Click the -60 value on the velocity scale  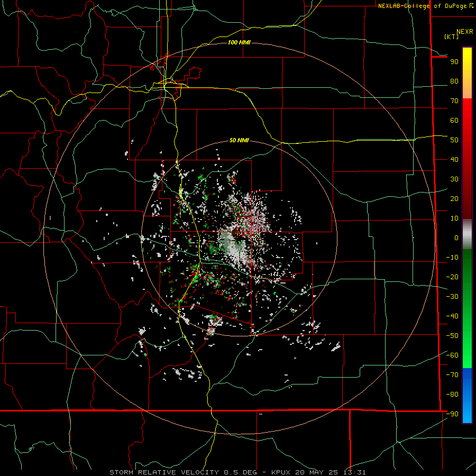452,355
